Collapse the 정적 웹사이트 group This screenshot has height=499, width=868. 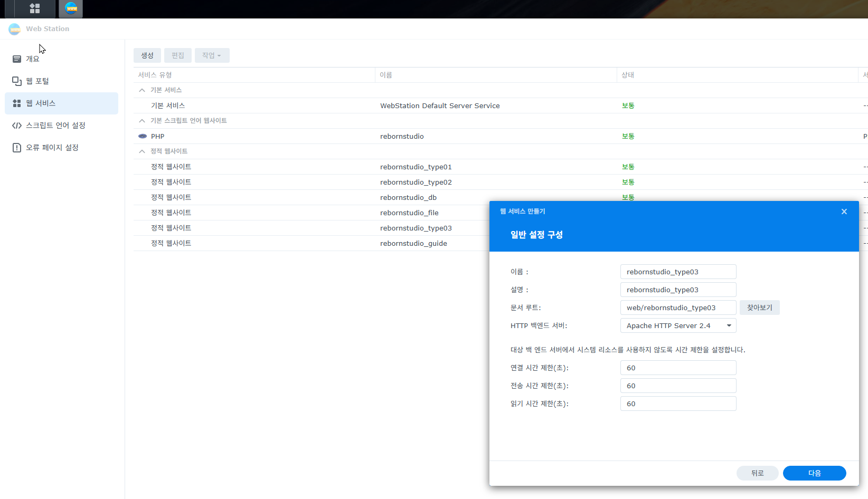pos(142,151)
